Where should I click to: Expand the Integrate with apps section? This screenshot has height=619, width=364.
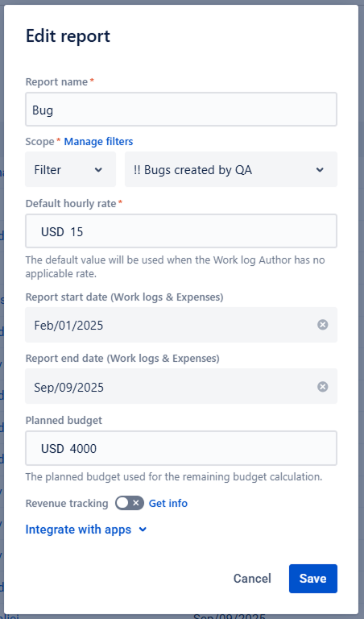pos(86,530)
